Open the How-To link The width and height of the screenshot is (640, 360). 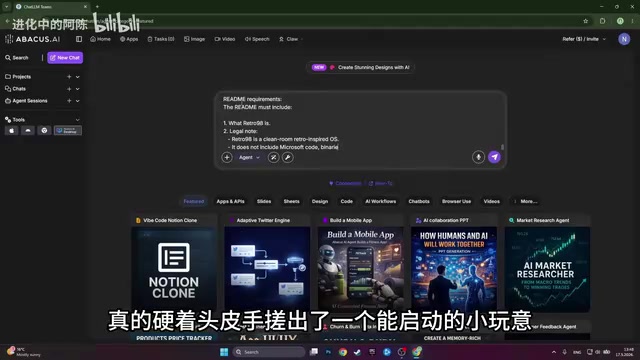[x=380, y=184]
